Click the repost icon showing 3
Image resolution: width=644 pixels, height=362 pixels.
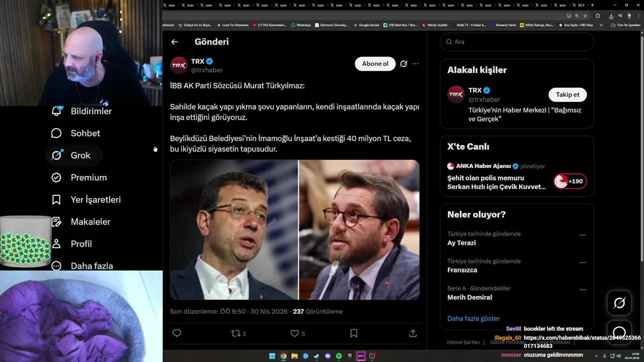point(238,333)
